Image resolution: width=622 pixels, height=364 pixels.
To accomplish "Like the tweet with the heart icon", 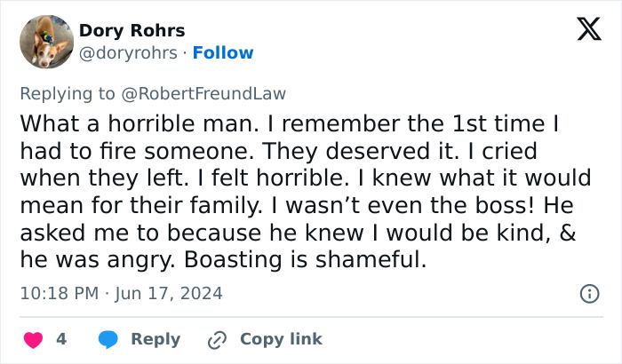I will click(32, 339).
